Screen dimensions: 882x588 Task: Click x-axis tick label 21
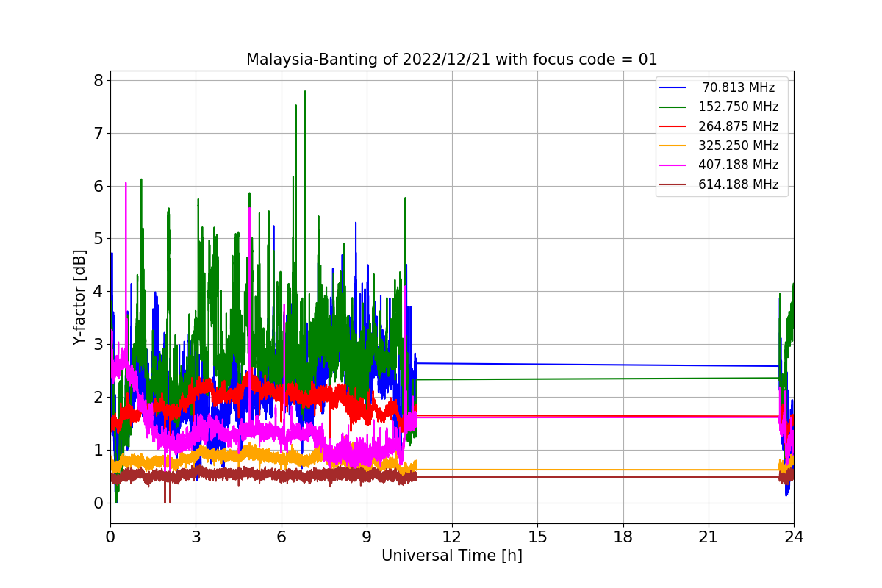click(709, 537)
